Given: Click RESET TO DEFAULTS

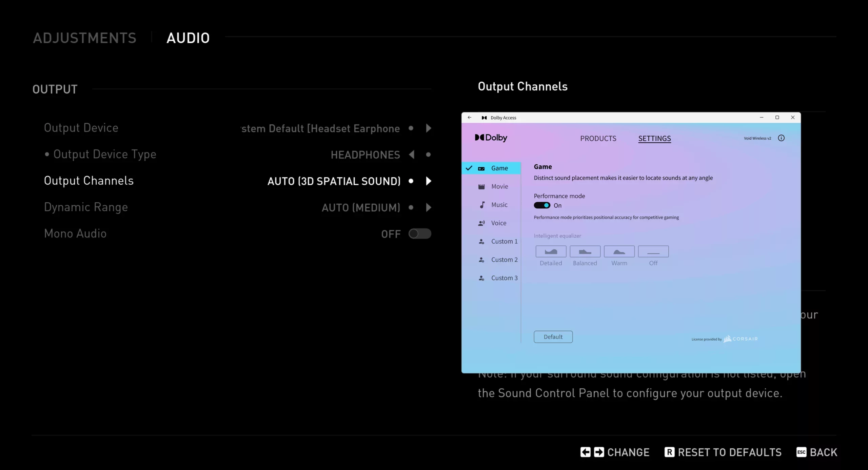Looking at the screenshot, I should click(x=730, y=452).
